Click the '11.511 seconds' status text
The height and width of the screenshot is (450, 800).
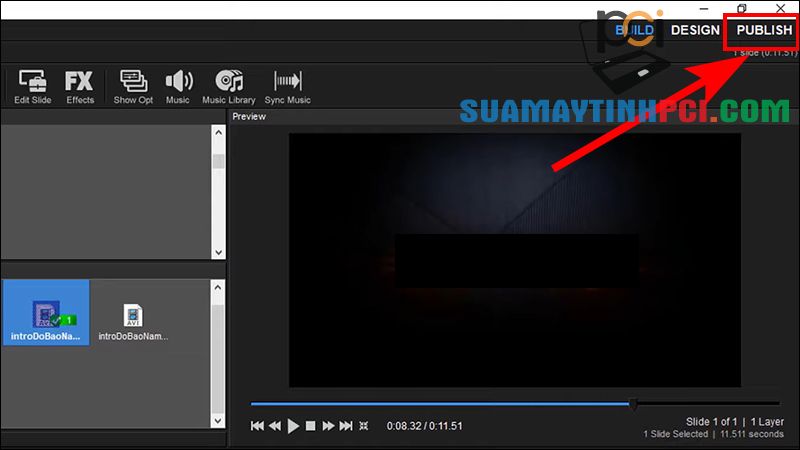click(752, 434)
